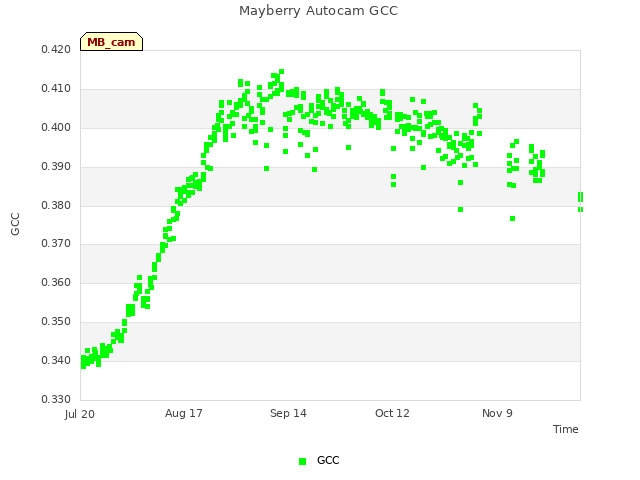Screen dimensions: 640x480
Task: Click the 0.360 y-axis value
Action: click(56, 282)
